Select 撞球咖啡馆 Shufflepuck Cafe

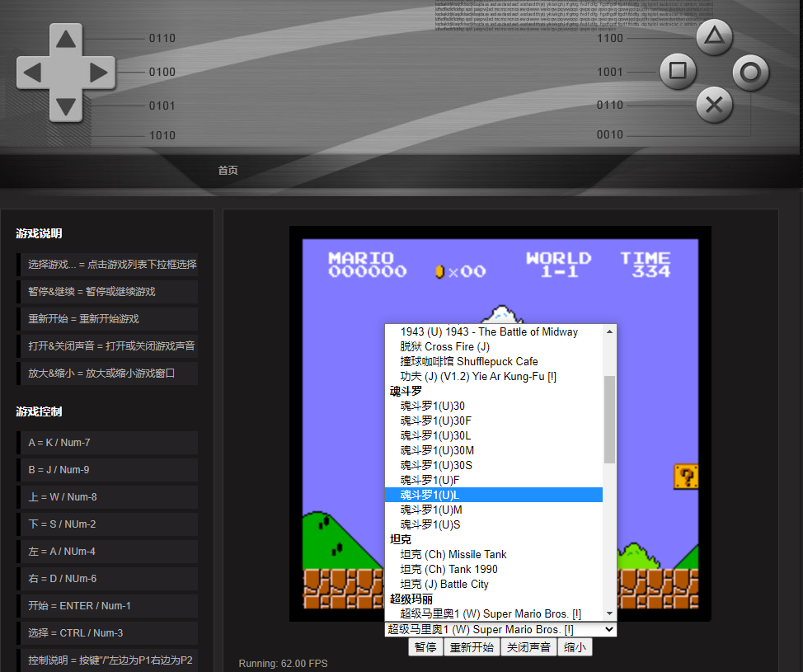(x=494, y=362)
